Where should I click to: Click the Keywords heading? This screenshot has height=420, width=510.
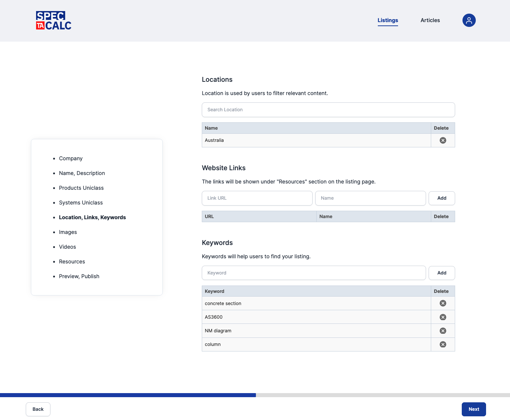point(217,243)
